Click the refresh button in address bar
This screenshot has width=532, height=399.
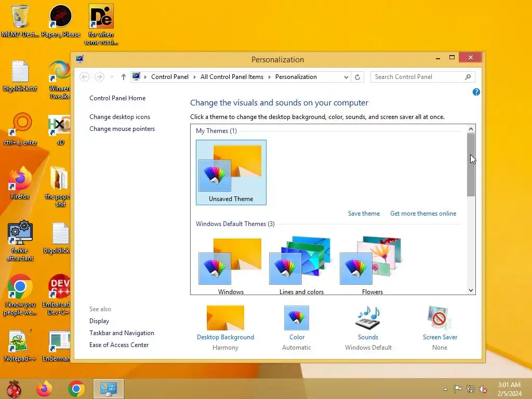[357, 77]
